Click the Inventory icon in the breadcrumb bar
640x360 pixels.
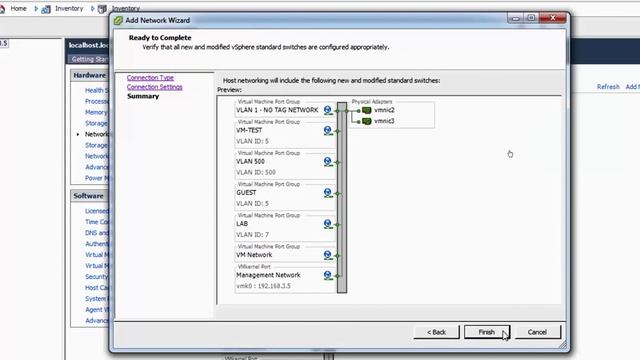coord(46,9)
